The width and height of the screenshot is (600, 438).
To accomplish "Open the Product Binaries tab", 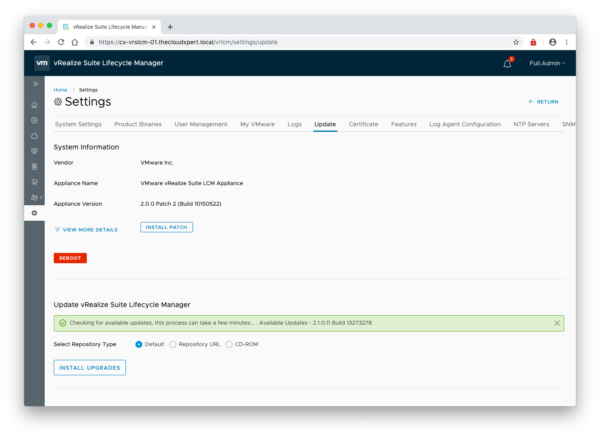I will point(138,124).
